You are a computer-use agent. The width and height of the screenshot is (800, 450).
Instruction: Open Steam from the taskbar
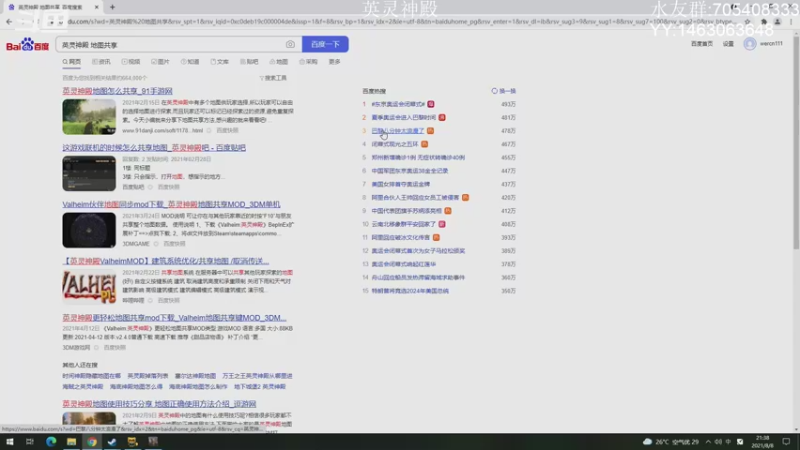click(112, 442)
